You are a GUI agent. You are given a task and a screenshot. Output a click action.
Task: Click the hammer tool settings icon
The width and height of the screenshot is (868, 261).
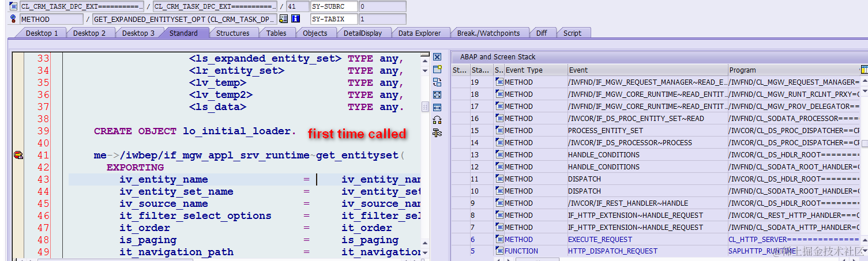(x=437, y=133)
